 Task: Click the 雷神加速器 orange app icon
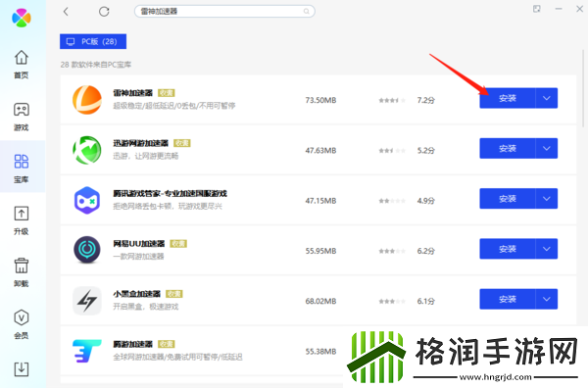pos(87,100)
